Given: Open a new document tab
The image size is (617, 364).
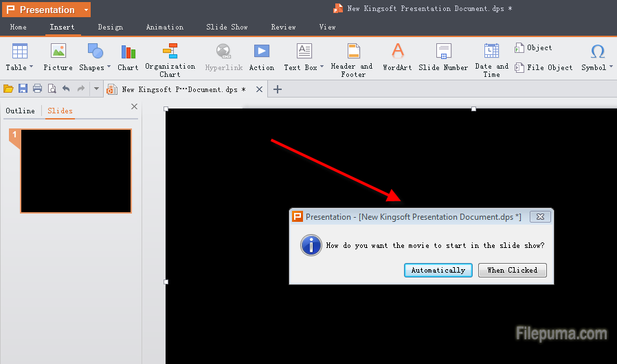Looking at the screenshot, I should 278,89.
